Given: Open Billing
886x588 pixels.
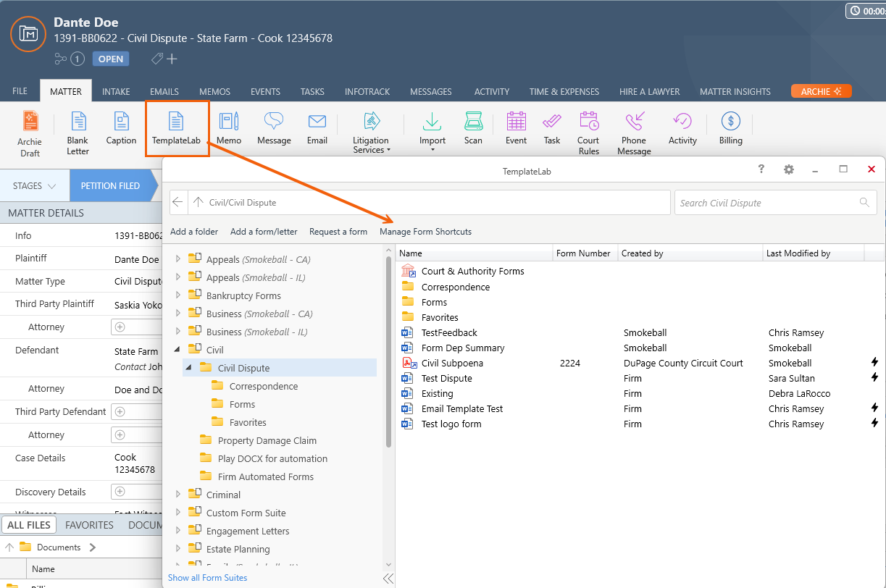Looking at the screenshot, I should 731,129.
